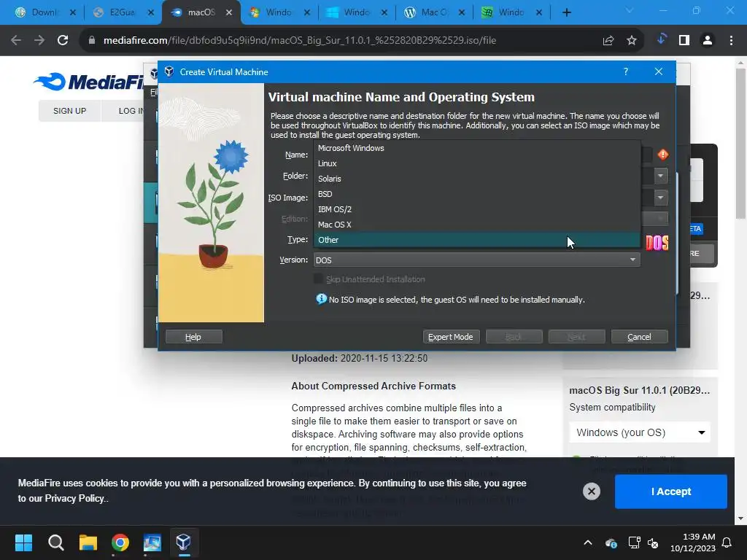The width and height of the screenshot is (747, 560).
Task: Click the info icon beside No ISO message
Action: tap(322, 298)
